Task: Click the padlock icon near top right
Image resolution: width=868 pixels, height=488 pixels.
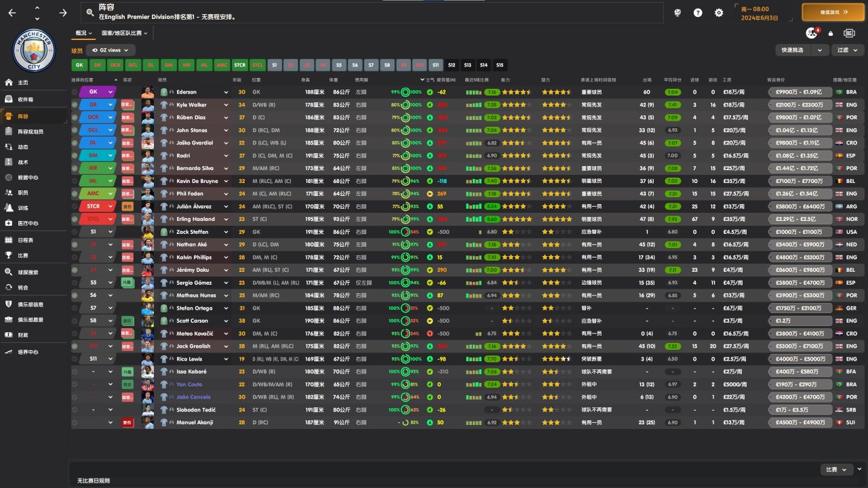Action: click(831, 33)
